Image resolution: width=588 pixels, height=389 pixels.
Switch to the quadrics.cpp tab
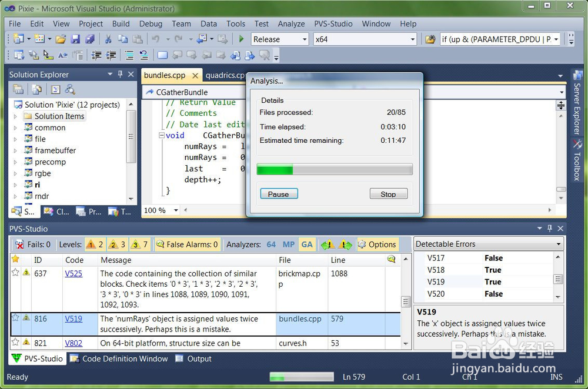(225, 75)
